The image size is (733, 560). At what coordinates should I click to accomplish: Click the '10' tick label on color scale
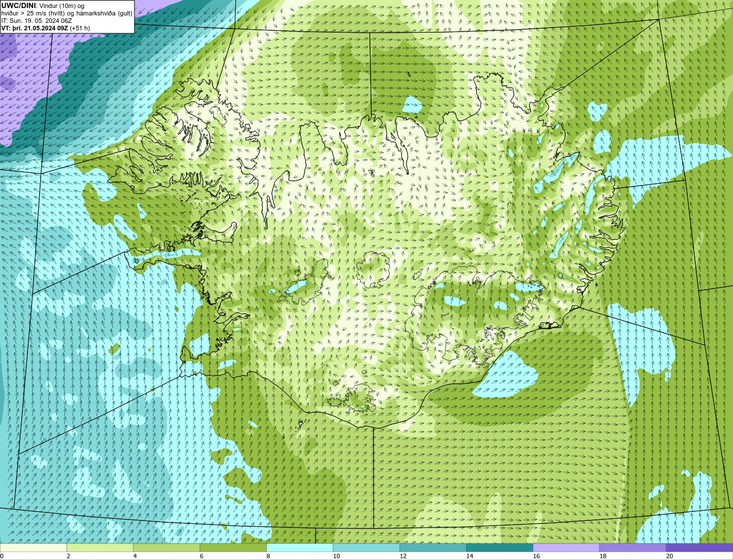336,556
